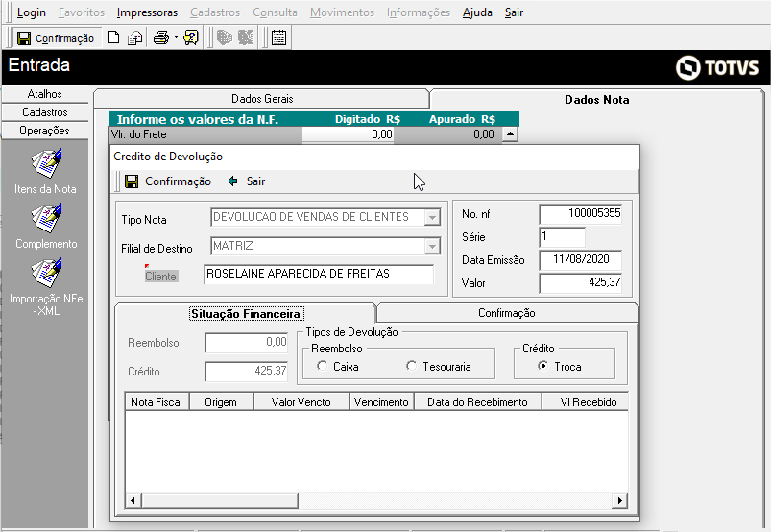Open the Favoritos menu

point(82,12)
